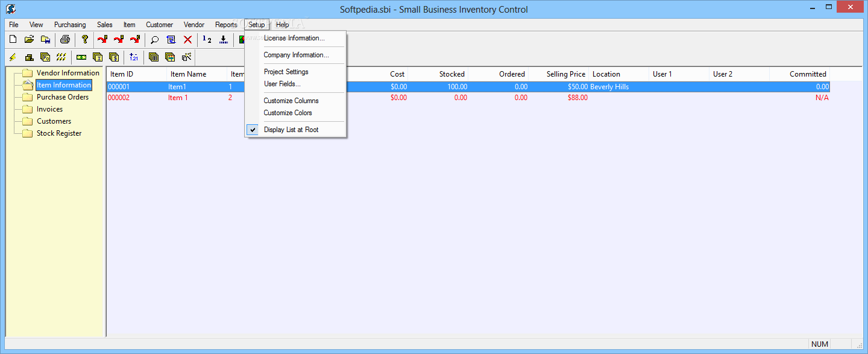Click the Save folder-with-disk icon
Screen dimensions: 868x354
pos(45,40)
